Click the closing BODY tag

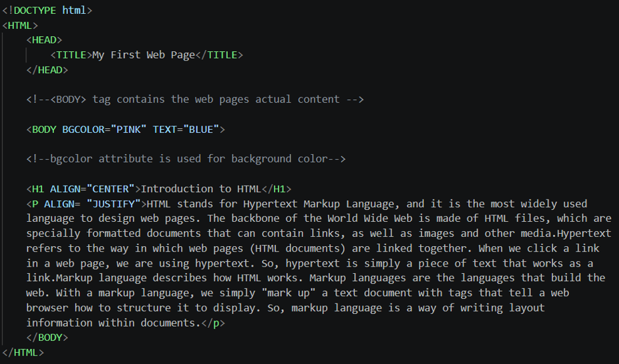coord(47,338)
